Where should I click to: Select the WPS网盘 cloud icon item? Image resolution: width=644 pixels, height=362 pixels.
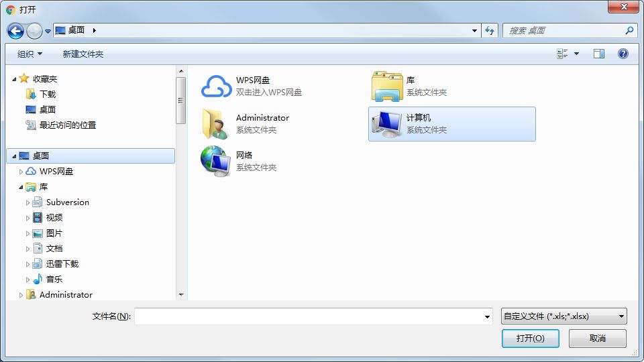click(x=217, y=86)
